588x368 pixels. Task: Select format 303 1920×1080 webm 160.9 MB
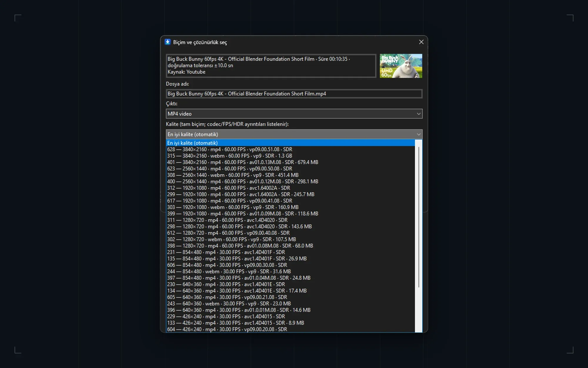[x=290, y=207]
